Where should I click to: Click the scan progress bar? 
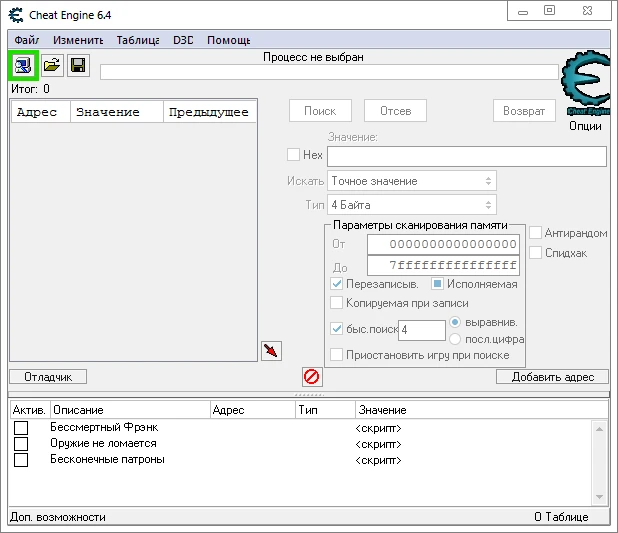[x=329, y=72]
